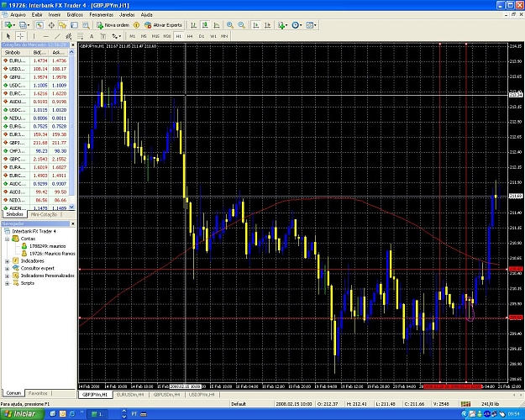The width and height of the screenshot is (525, 420).
Task: Switch to the Favoritos navigator tab
Action: [38, 393]
